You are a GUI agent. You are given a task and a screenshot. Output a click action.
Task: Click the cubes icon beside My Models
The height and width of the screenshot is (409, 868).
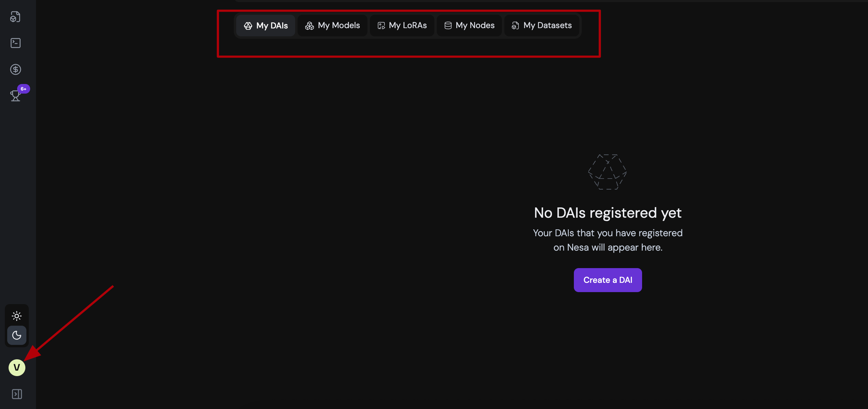click(310, 26)
